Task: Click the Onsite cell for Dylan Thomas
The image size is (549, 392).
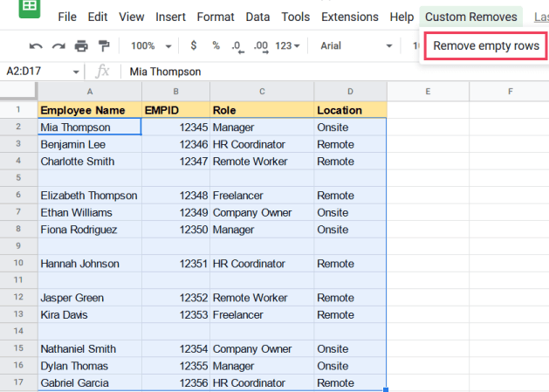Action: tap(351, 366)
